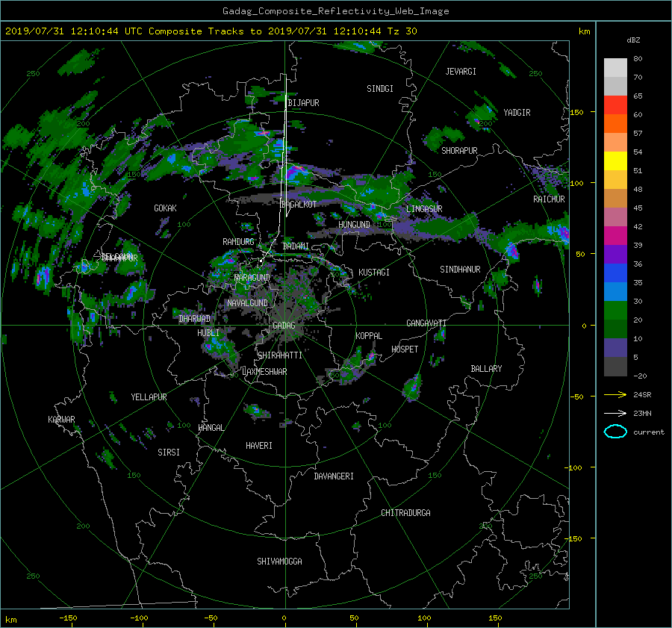Click the image title Gadag_Composite_Reflectivity_Web_Image
This screenshot has width=672, height=628.
pos(335,11)
